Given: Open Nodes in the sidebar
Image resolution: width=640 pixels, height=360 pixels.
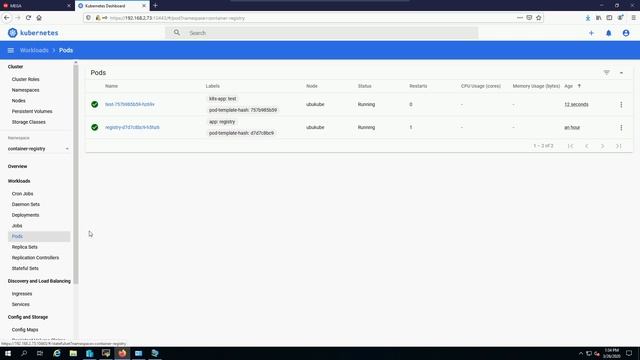Looking at the screenshot, I should [x=19, y=100].
